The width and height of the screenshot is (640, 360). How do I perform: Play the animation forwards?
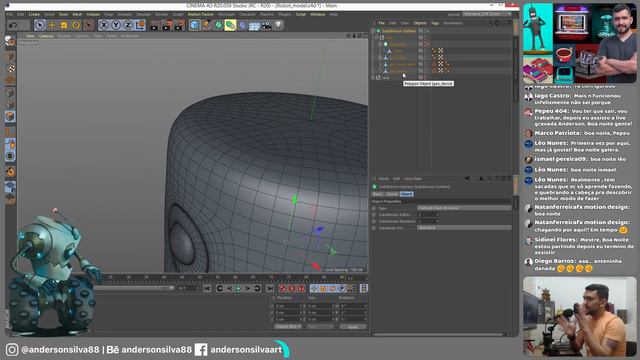(x=238, y=289)
